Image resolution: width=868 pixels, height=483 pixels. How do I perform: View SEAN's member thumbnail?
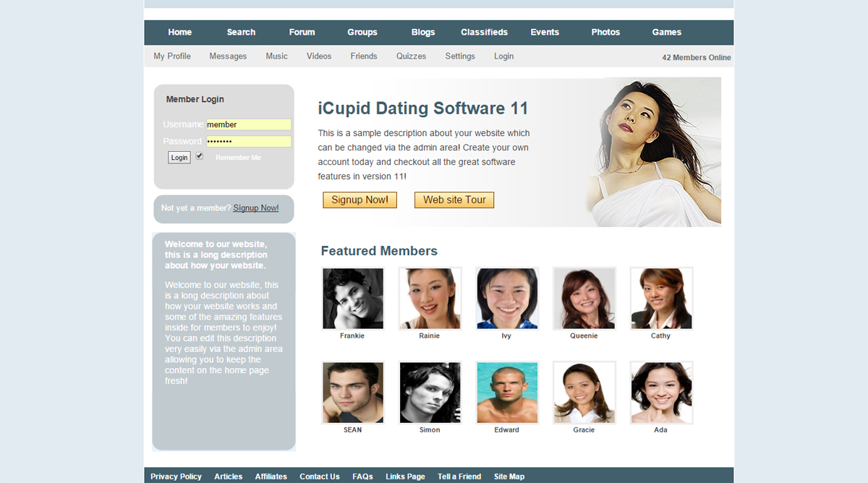pyautogui.click(x=353, y=393)
